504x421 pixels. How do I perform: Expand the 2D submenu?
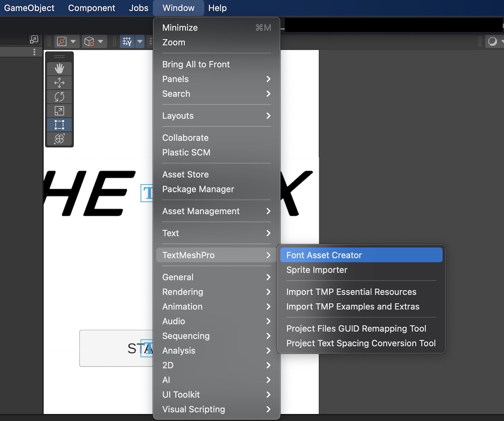216,366
